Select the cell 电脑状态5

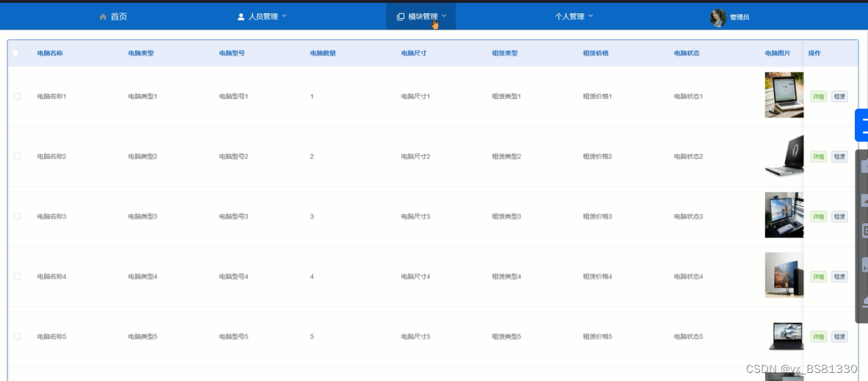tap(688, 336)
